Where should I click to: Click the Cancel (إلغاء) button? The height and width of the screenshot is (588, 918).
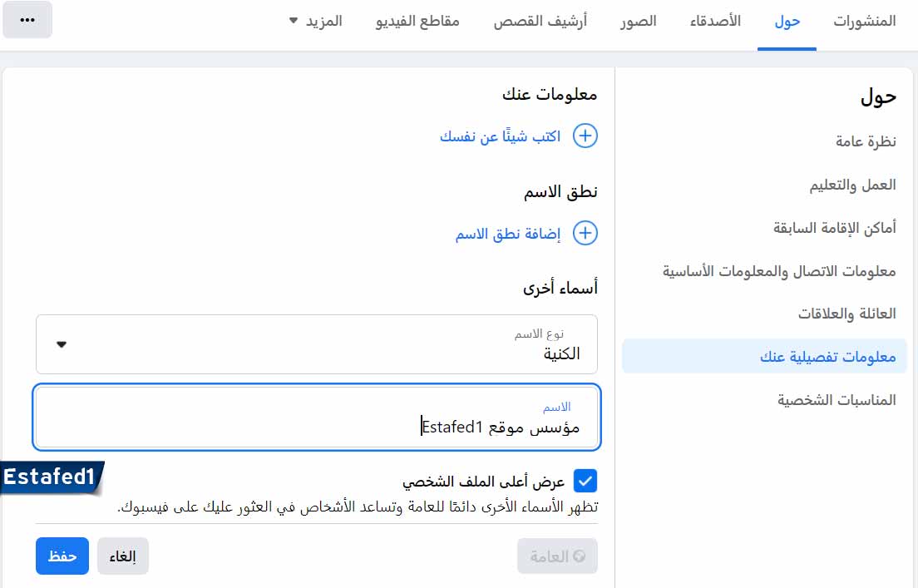[123, 556]
